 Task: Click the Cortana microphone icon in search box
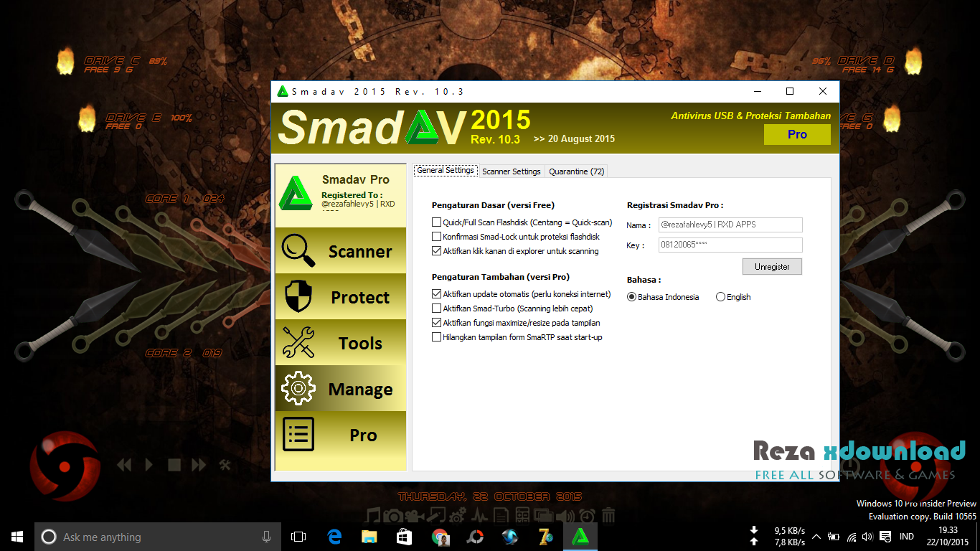pos(266,537)
